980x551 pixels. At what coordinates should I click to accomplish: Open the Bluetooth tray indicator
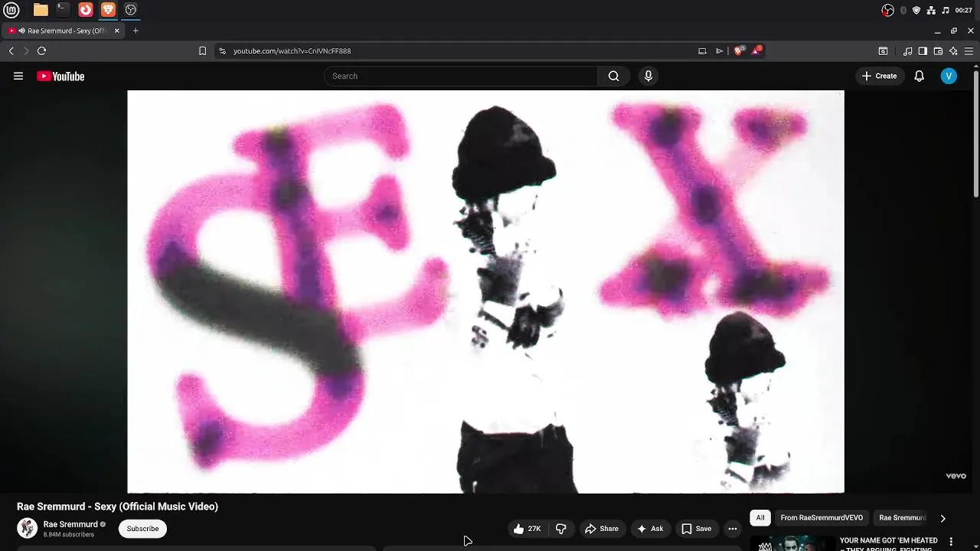pos(903,10)
